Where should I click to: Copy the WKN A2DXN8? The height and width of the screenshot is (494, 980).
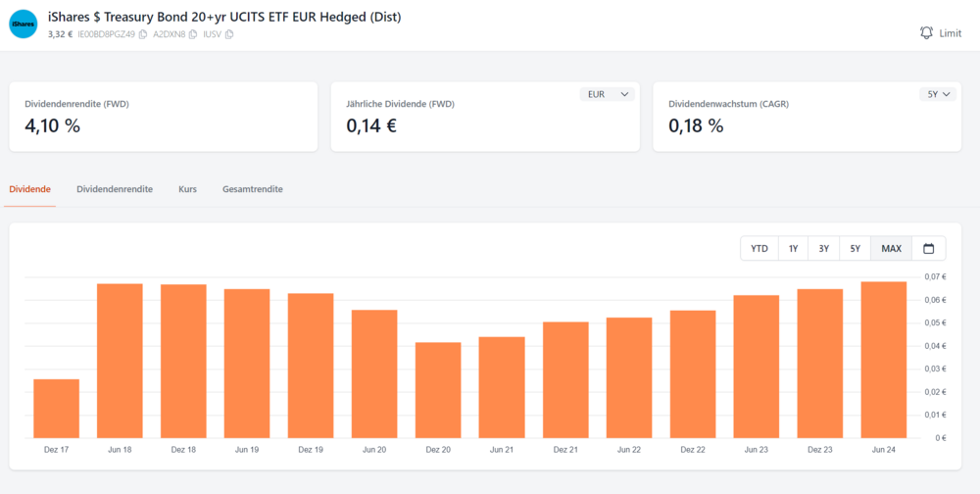[193, 34]
